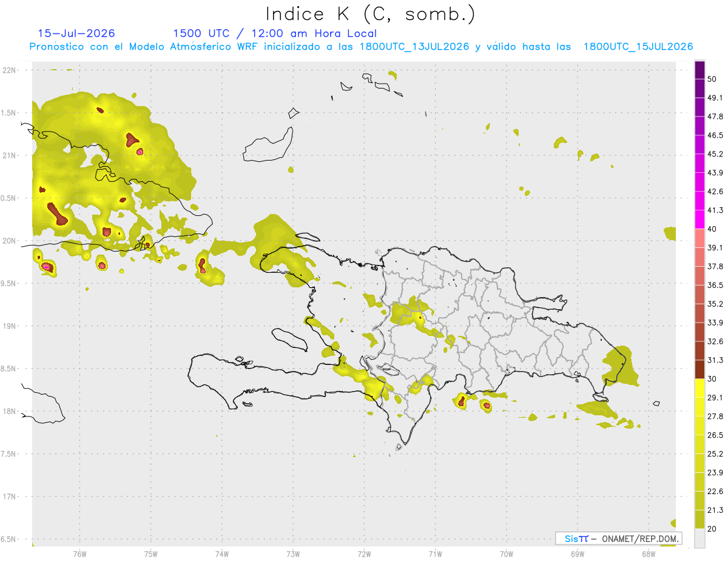Click the "18N" latitude label

tap(9, 412)
